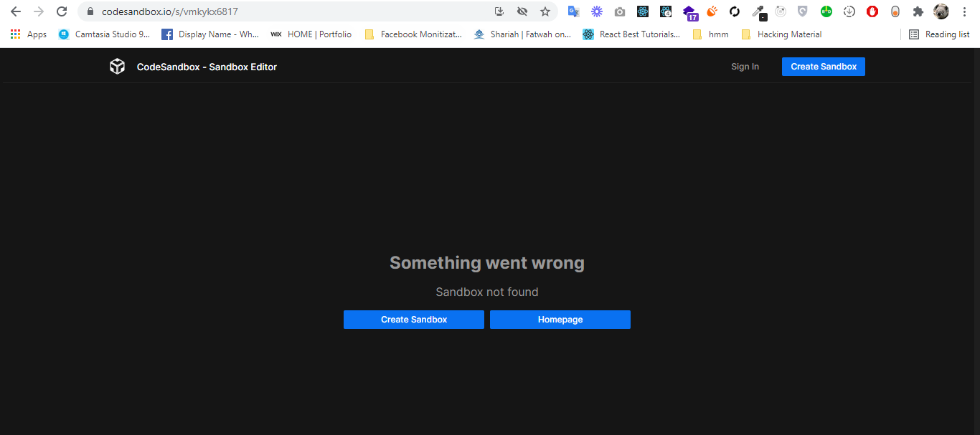Navigate back using the back arrow
Image resolution: width=980 pixels, height=435 pixels.
(x=15, y=11)
